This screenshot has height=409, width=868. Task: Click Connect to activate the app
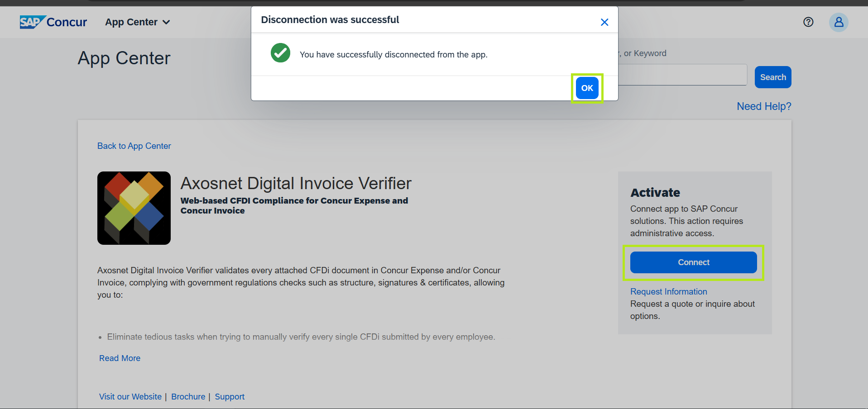(693, 262)
